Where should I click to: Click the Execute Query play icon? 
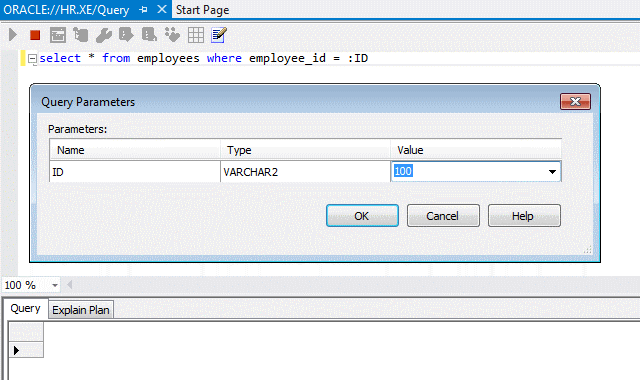click(13, 35)
